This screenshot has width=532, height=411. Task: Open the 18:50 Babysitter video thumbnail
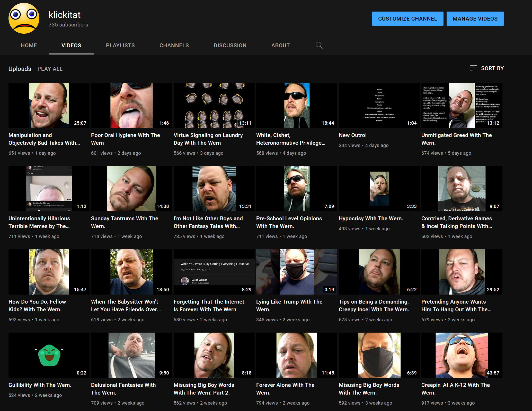coord(131,272)
